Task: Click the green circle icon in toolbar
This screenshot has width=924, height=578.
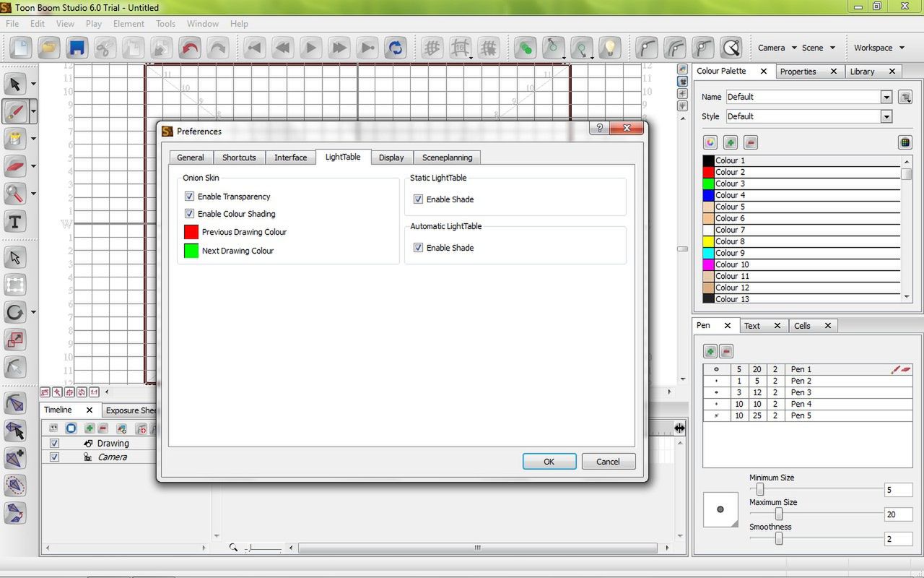Action: click(x=526, y=48)
